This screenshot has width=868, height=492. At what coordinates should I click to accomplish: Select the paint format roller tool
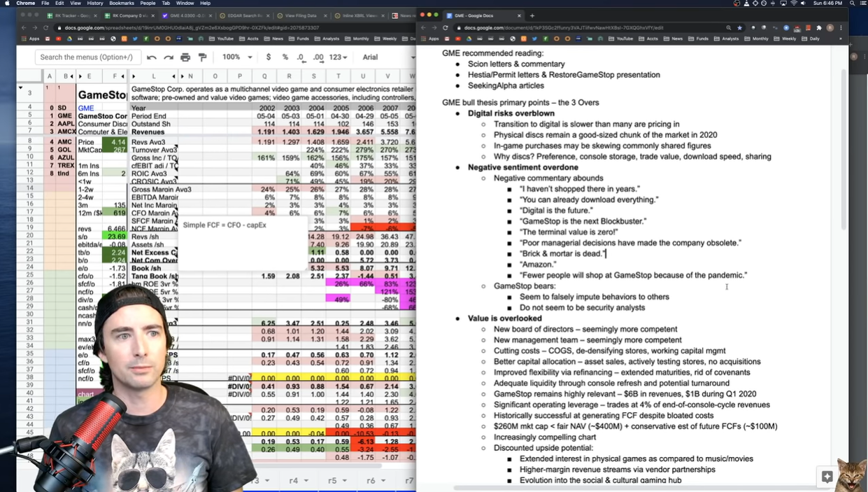[203, 57]
